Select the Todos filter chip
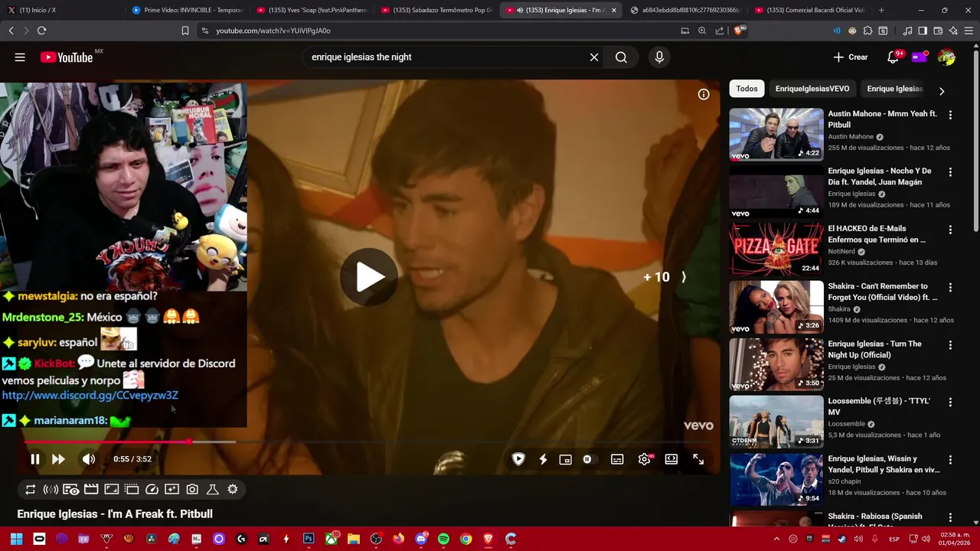Image resolution: width=980 pixels, height=551 pixels. (x=746, y=89)
